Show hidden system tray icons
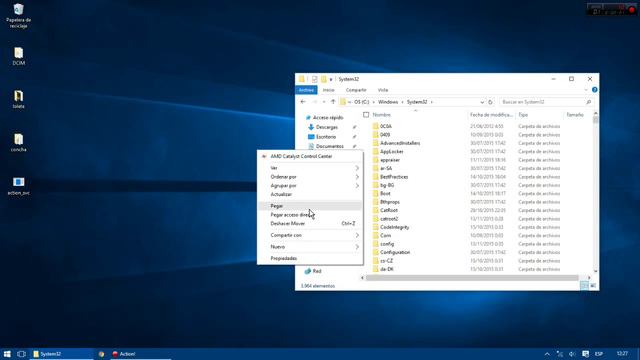This screenshot has height=360, width=640. (x=547, y=354)
